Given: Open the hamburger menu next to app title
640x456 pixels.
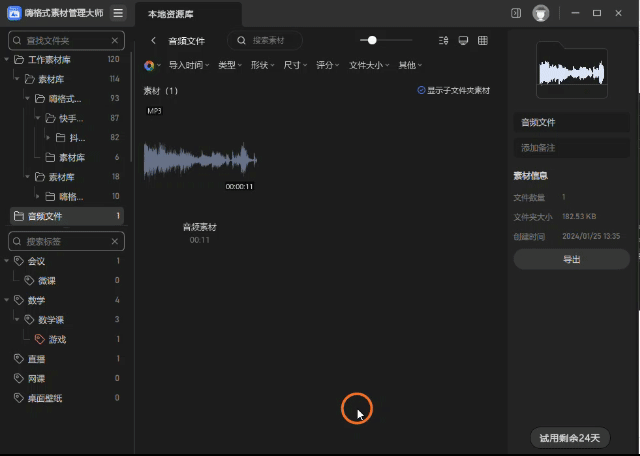Looking at the screenshot, I should tap(118, 13).
